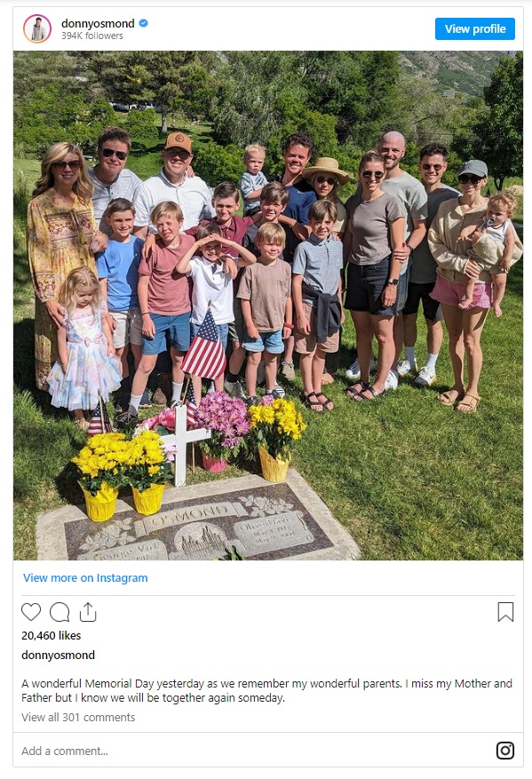Open Instagram via the camera logo icon
Screen dimensions: 532x779
505,751
